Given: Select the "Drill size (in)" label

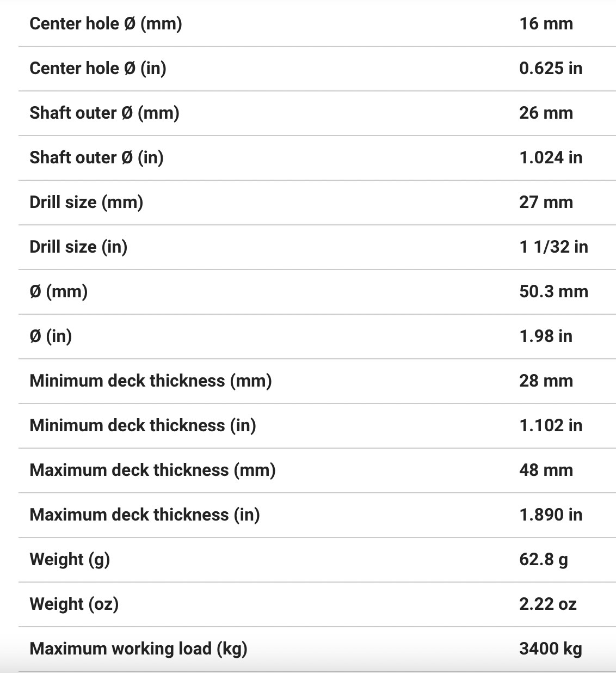Looking at the screenshot, I should tap(78, 247).
